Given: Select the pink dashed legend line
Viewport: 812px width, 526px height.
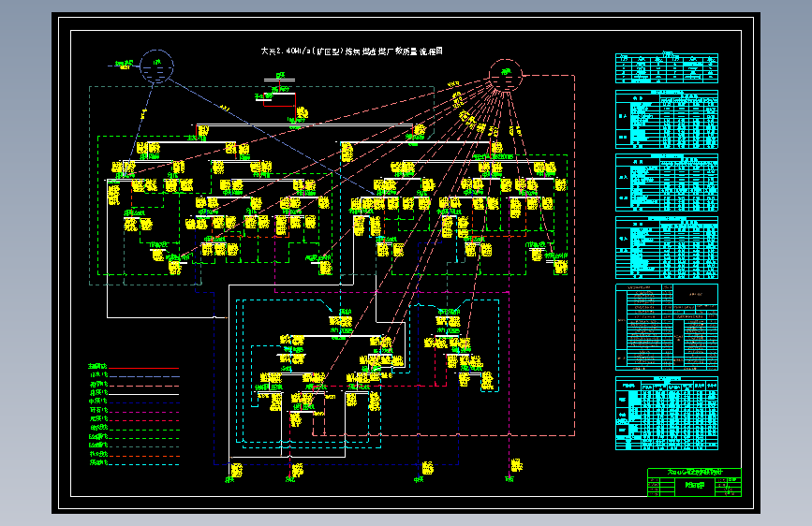Looking at the screenshot, I should click(143, 386).
